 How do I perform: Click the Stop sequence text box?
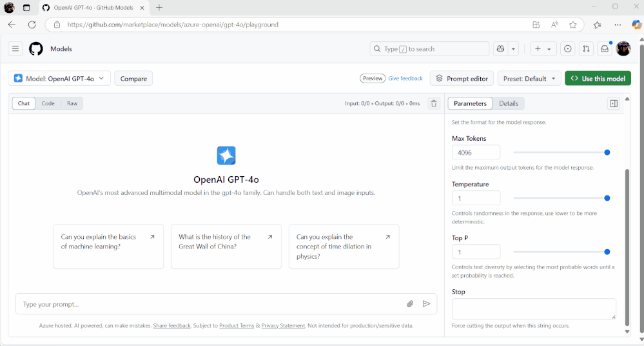(x=534, y=309)
